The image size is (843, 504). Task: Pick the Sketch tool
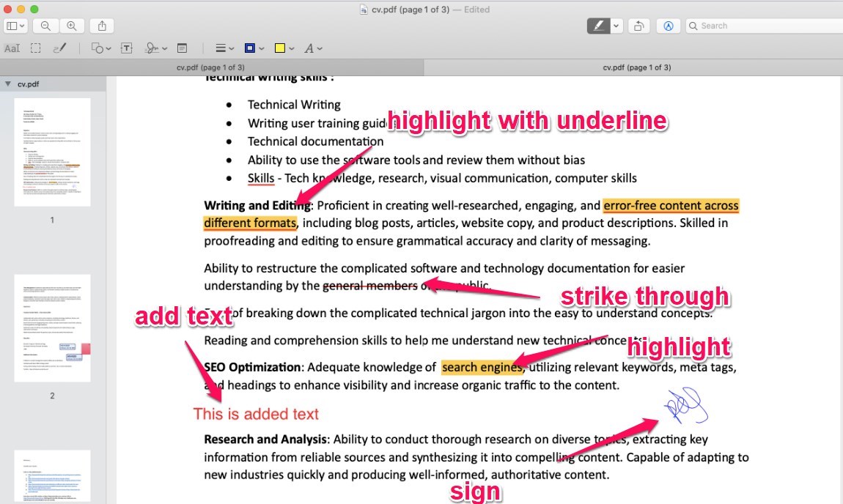59,48
